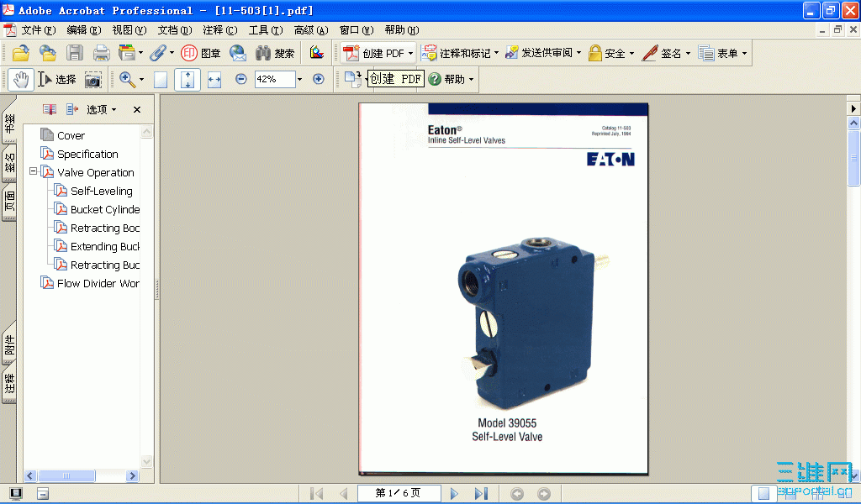Click the Save disk icon
The height and width of the screenshot is (504, 861).
click(75, 53)
